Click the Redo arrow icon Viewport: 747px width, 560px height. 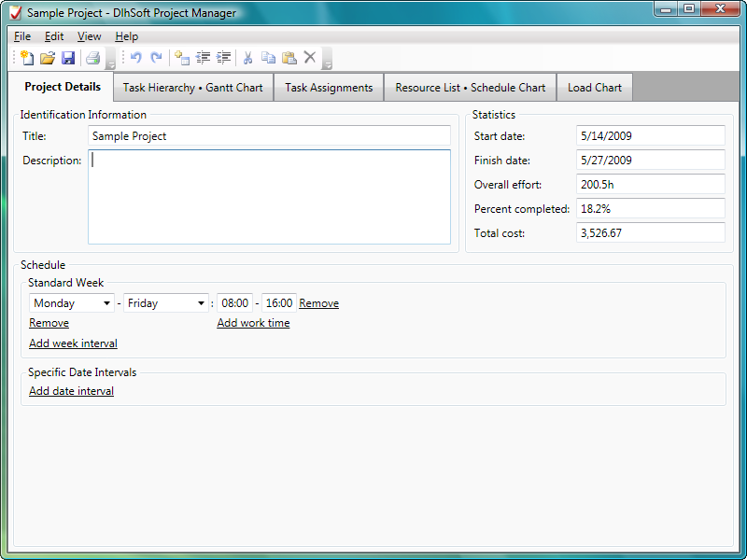click(x=156, y=58)
